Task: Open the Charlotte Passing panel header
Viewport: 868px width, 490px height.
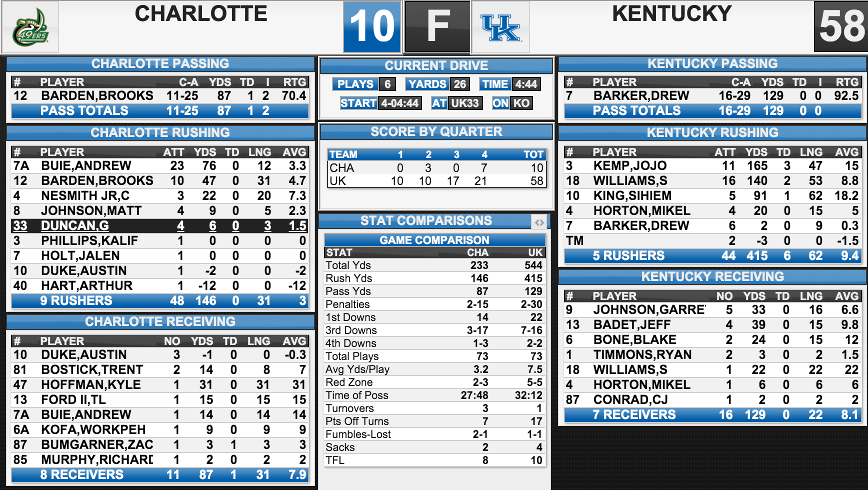Action: click(x=160, y=63)
